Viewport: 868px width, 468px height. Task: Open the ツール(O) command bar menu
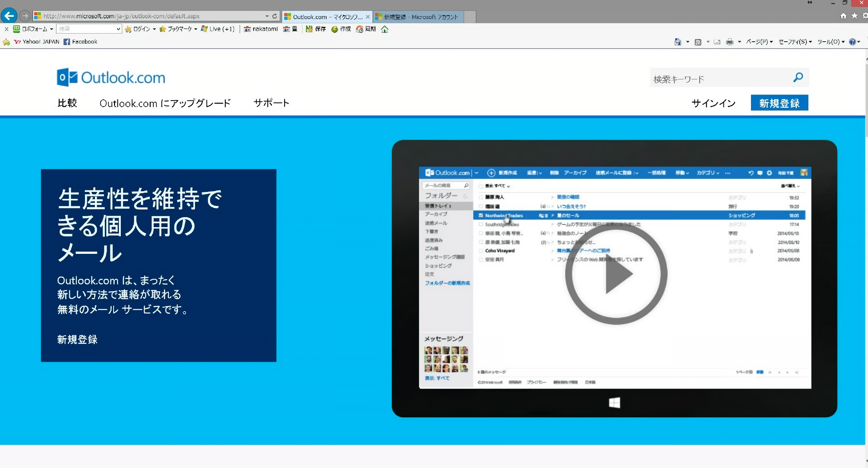(831, 42)
